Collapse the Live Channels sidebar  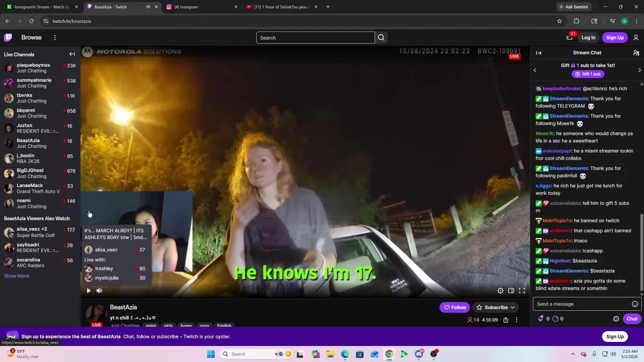point(72,54)
